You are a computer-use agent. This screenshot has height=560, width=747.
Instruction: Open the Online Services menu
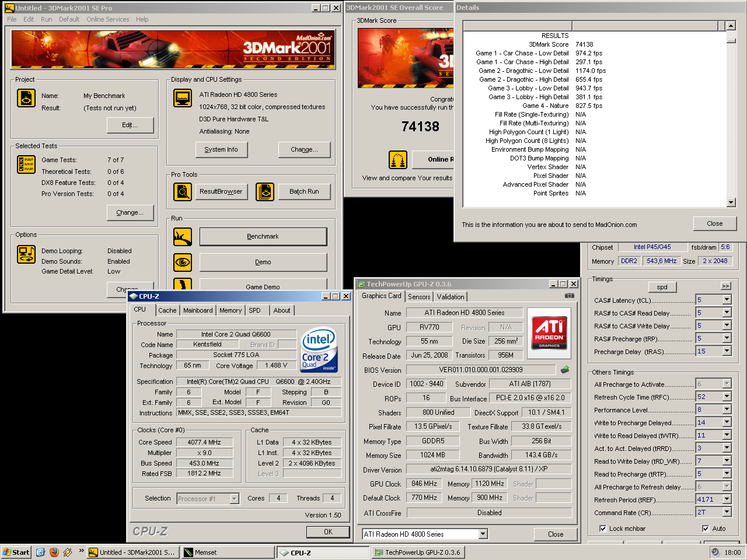(108, 19)
